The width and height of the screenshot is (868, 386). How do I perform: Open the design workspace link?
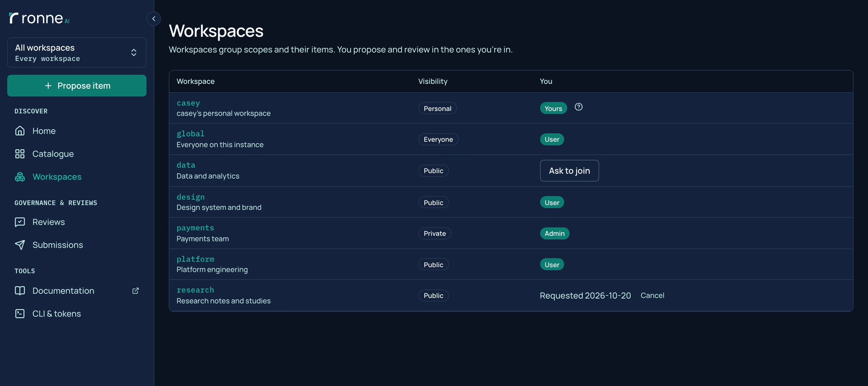(x=190, y=197)
